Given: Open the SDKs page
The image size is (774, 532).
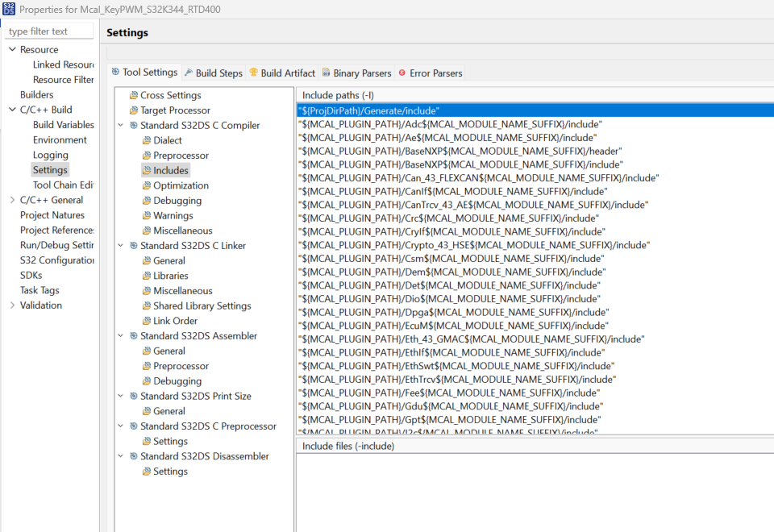Looking at the screenshot, I should (x=31, y=276).
